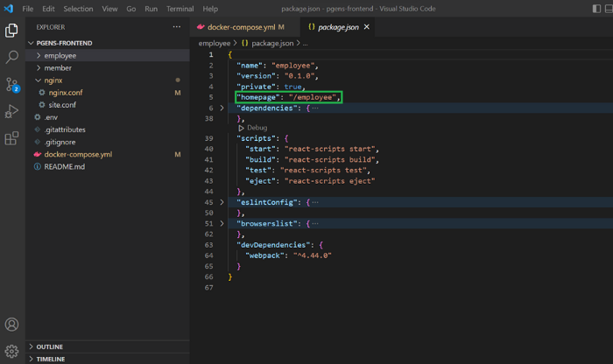Viewport: 613px width, 364px height.
Task: Collapse the nginx folder
Action: tap(53, 80)
